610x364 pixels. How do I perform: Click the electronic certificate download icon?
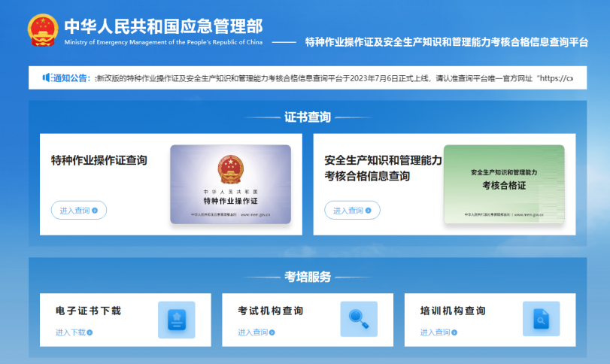(176, 320)
